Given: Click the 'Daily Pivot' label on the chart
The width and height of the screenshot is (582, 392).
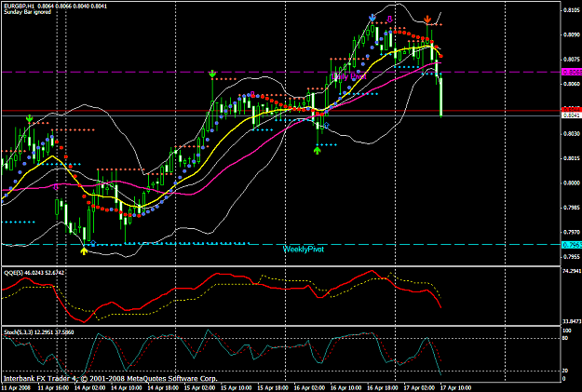Looking at the screenshot, I should tap(349, 76).
